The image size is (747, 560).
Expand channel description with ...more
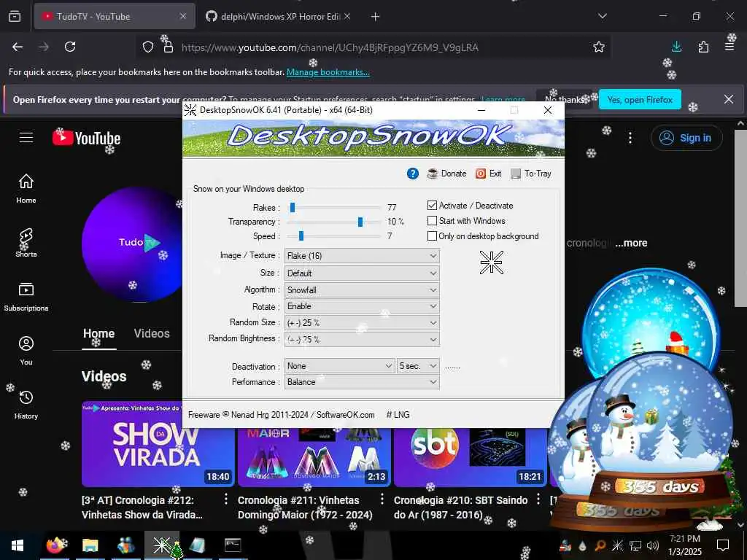631,243
